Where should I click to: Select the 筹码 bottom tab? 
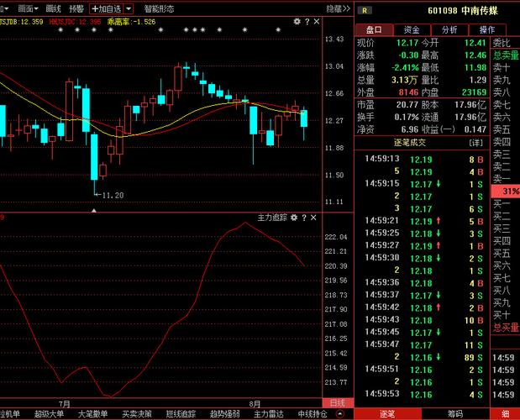[x=455, y=414]
